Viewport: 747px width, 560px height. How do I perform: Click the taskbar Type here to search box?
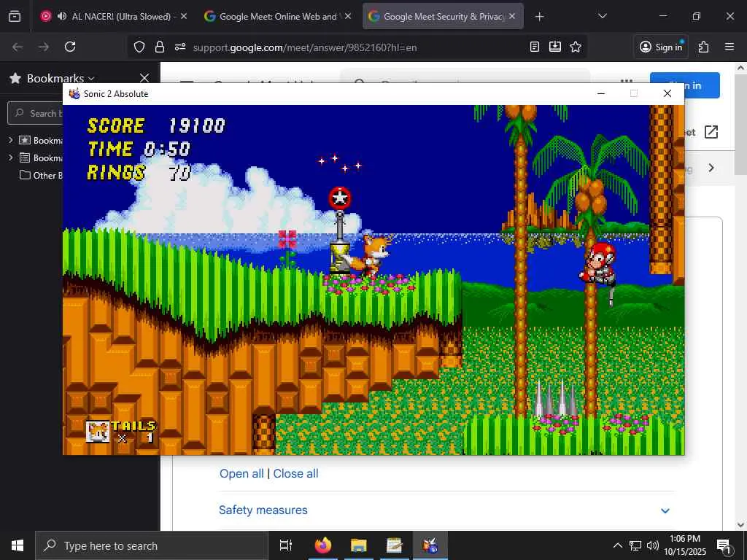point(152,545)
